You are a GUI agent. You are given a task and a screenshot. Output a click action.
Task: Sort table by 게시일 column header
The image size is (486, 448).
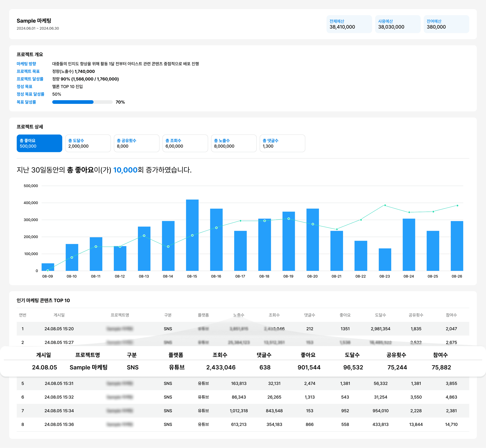[59, 315]
